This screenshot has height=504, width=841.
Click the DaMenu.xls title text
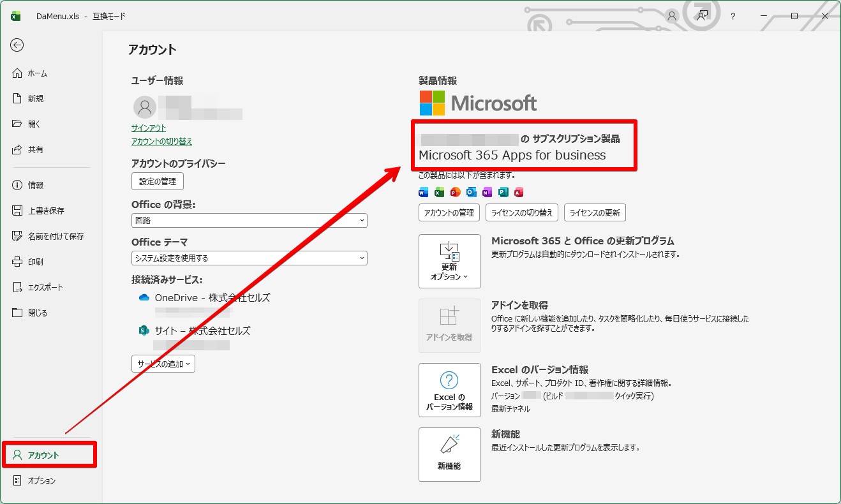(x=57, y=16)
